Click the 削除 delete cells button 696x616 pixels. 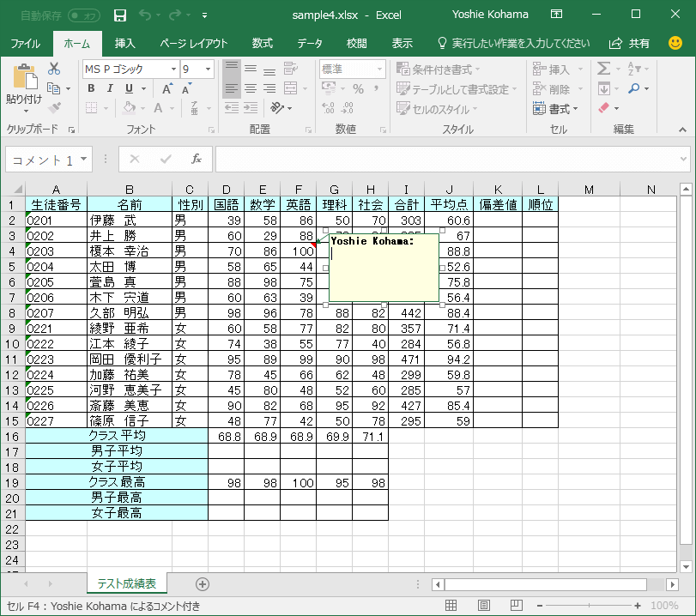[x=558, y=89]
